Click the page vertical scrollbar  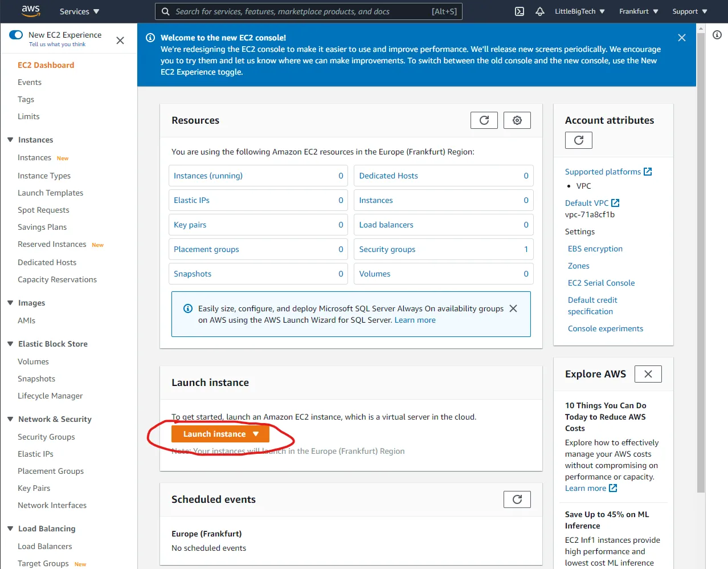click(x=701, y=262)
